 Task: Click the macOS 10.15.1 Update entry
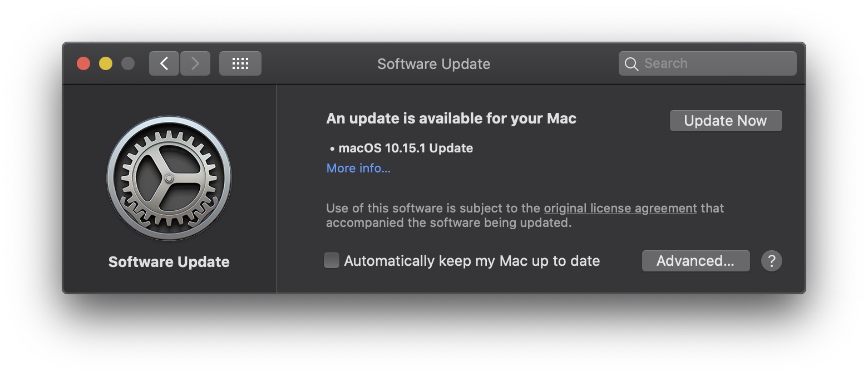point(406,148)
